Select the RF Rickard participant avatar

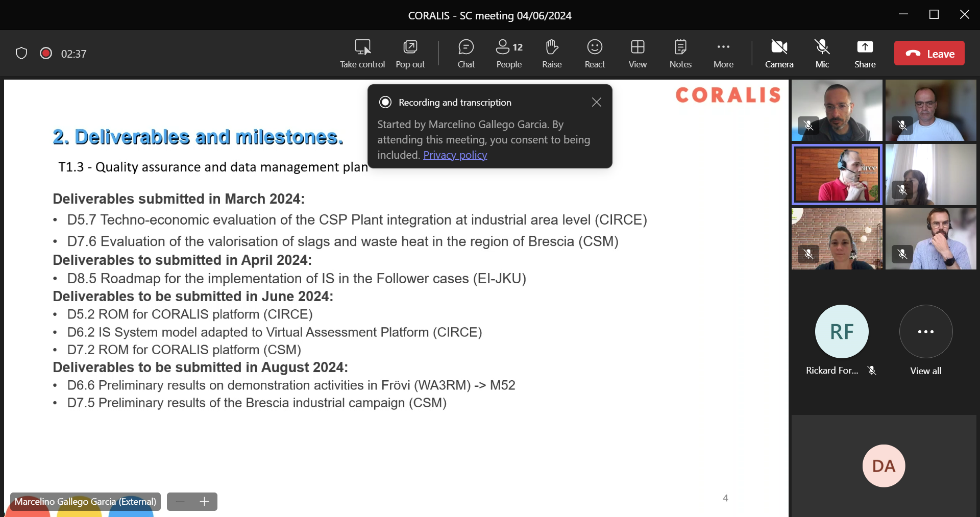[842, 331]
